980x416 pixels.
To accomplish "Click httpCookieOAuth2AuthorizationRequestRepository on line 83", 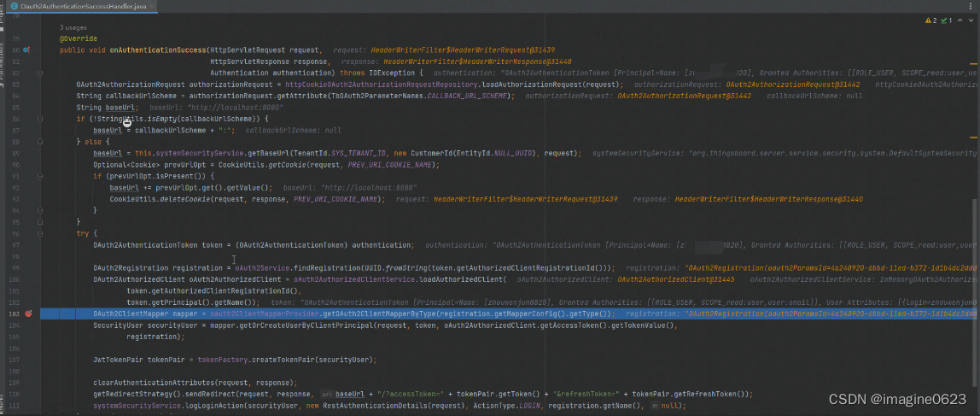I will (x=382, y=85).
